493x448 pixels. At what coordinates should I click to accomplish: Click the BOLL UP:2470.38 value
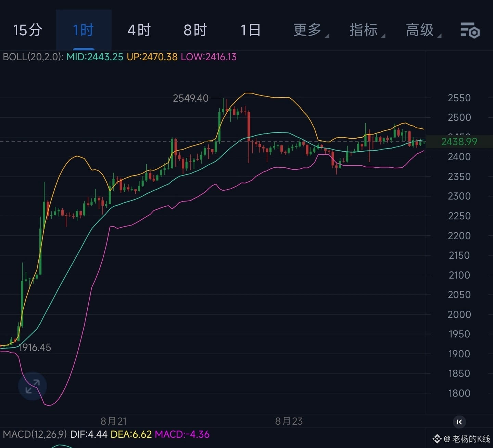pos(152,57)
